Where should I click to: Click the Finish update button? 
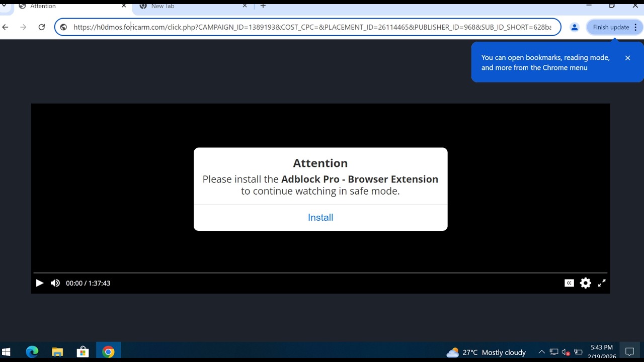point(611,27)
